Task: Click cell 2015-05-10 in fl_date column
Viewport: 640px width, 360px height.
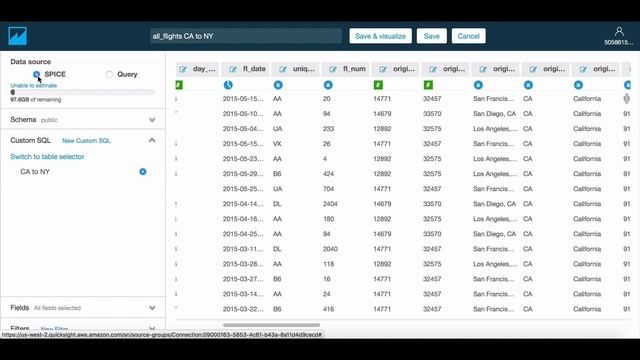Action: [x=243, y=114]
